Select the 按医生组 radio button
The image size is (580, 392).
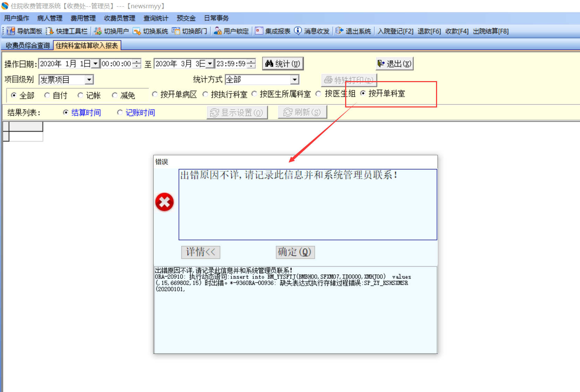coord(318,94)
